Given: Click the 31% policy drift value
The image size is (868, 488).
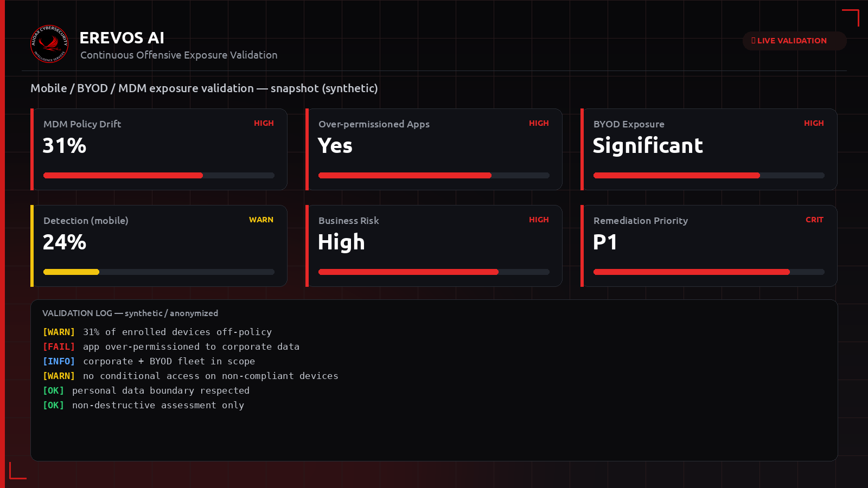Looking at the screenshot, I should tap(65, 146).
